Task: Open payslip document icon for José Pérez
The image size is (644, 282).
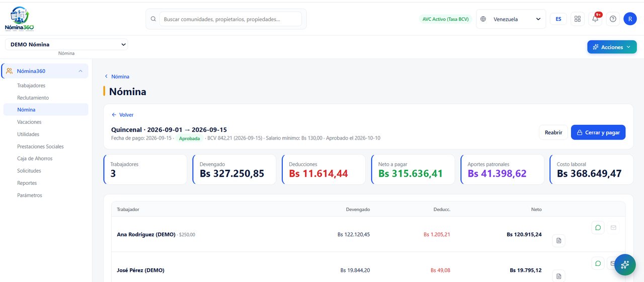Action: pos(558,276)
